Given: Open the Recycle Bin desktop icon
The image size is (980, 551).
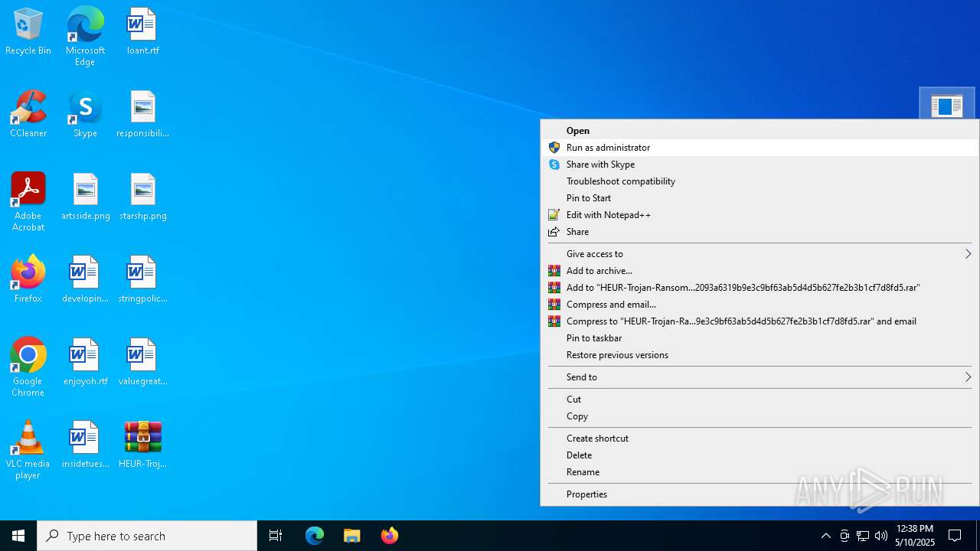Looking at the screenshot, I should tap(28, 31).
